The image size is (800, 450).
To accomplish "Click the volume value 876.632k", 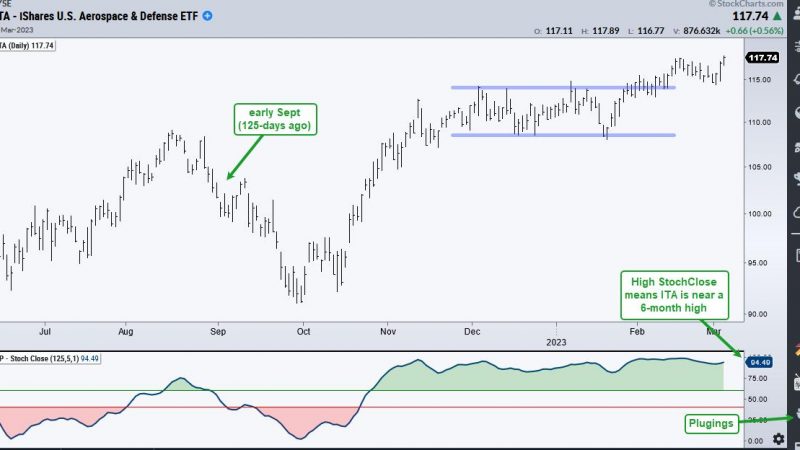I will pos(702,31).
